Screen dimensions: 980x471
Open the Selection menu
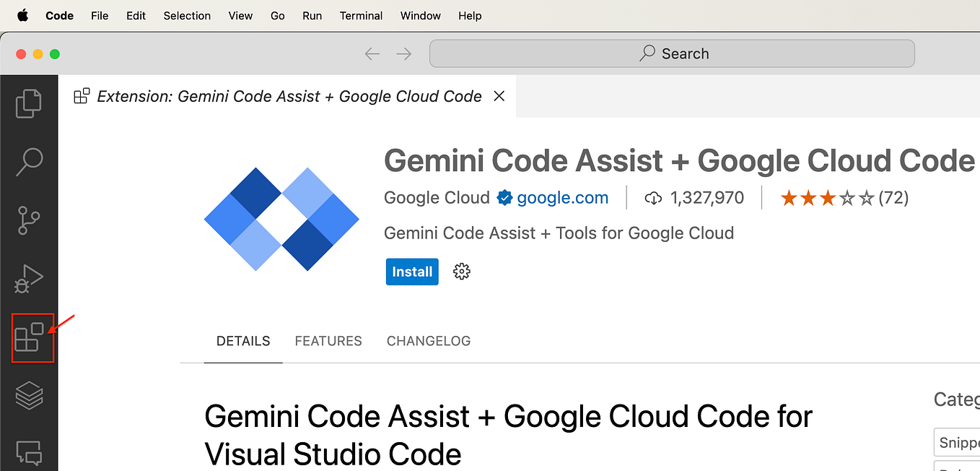point(187,15)
